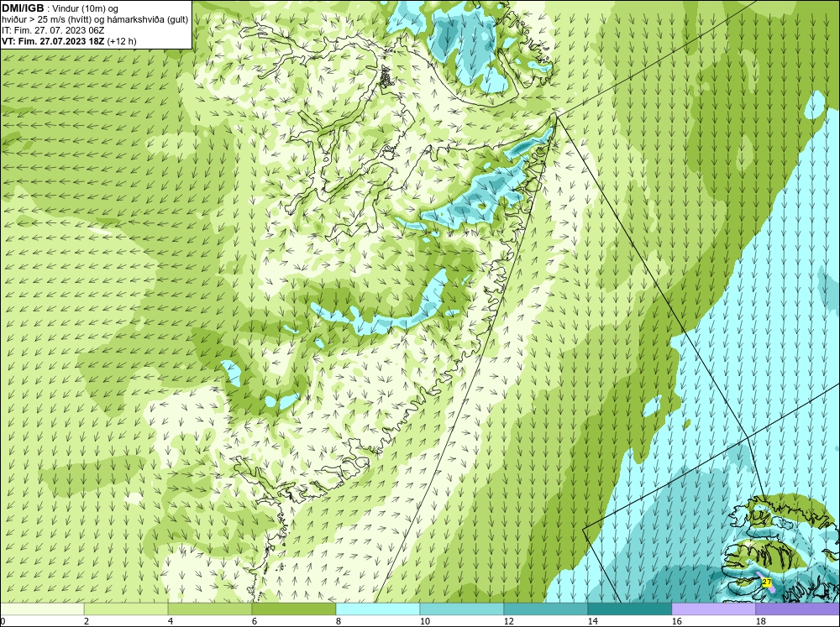Select the 6–8 m/s dark green legend swatch
This screenshot has width=840, height=627.
293,609
